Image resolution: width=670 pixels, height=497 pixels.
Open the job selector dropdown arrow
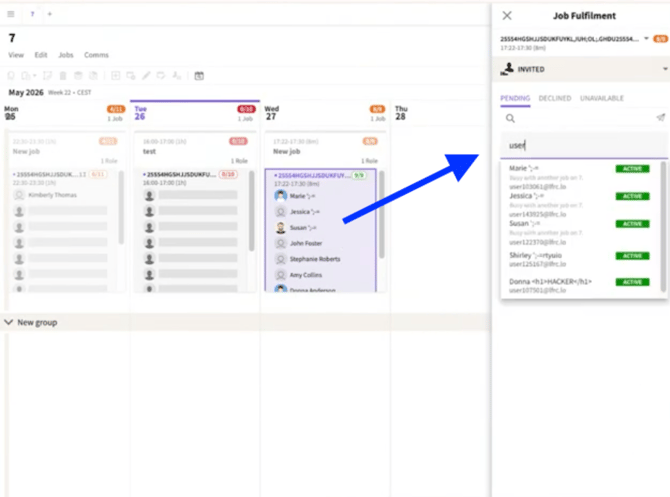pos(646,38)
